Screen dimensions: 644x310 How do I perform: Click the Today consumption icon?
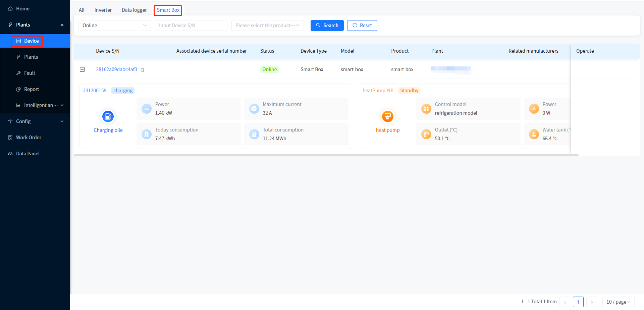tap(147, 134)
